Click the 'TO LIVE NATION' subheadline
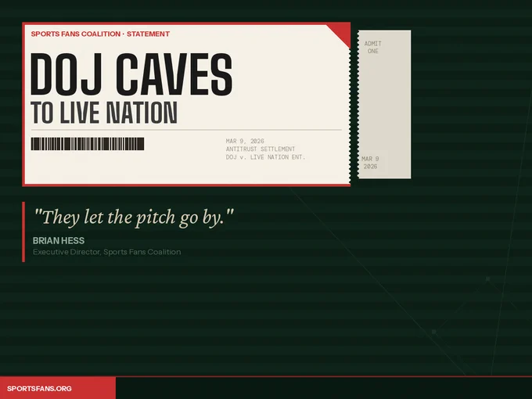The width and height of the screenshot is (532, 399). (x=104, y=113)
